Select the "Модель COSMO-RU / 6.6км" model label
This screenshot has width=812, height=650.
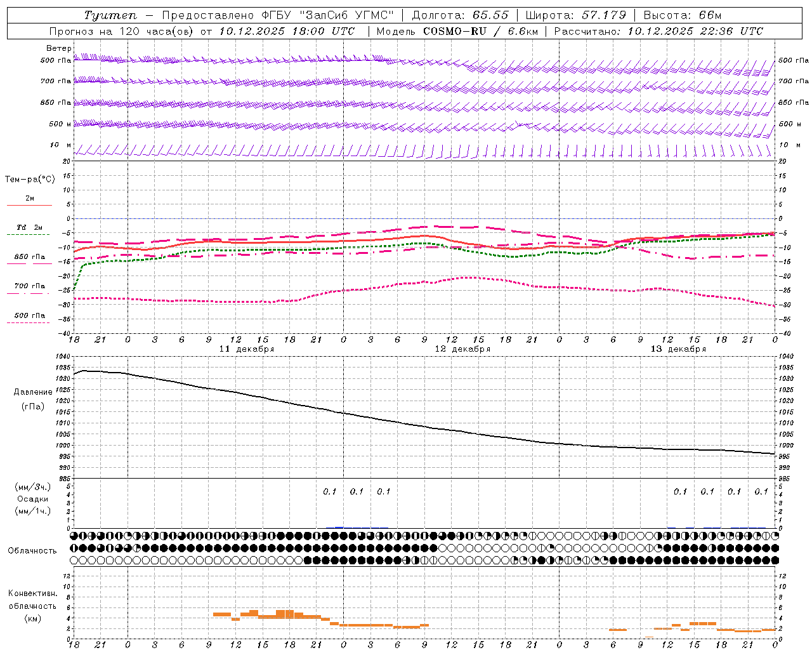pos(457,31)
